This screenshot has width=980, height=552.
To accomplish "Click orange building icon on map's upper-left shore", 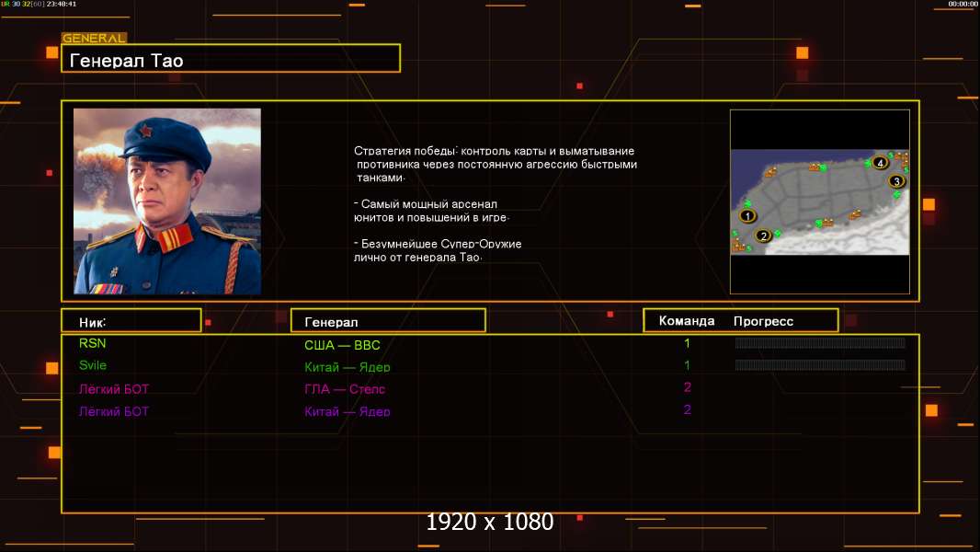I will 771,171.
